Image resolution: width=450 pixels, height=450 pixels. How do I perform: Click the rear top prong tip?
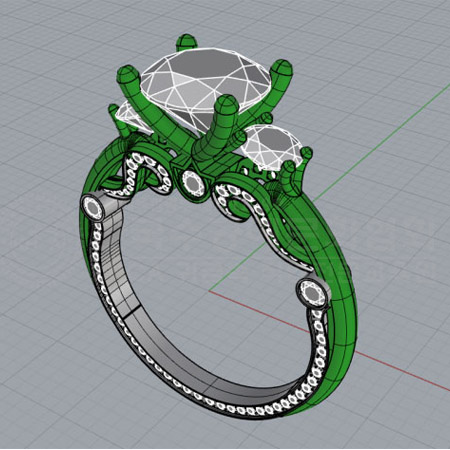pyautogui.click(x=186, y=42)
